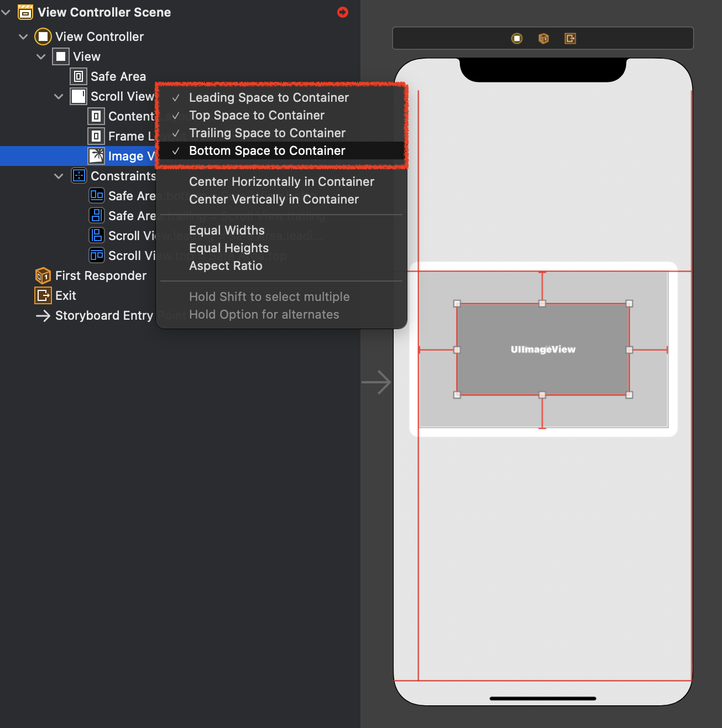Click the right-middle resize handle of UIImageView
Screen dimensions: 722x728
[x=629, y=350]
